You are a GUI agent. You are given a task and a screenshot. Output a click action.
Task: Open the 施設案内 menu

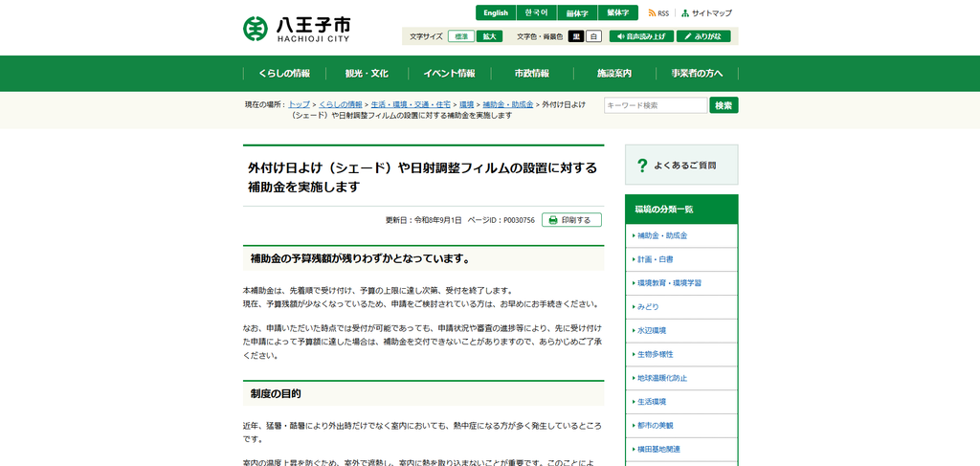pos(614,74)
